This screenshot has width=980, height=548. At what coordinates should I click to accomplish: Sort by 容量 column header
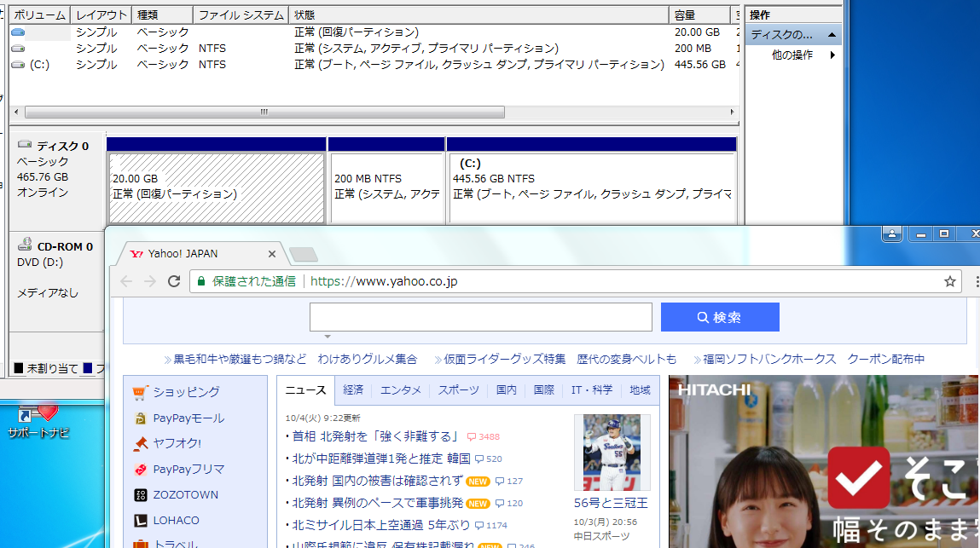(700, 14)
